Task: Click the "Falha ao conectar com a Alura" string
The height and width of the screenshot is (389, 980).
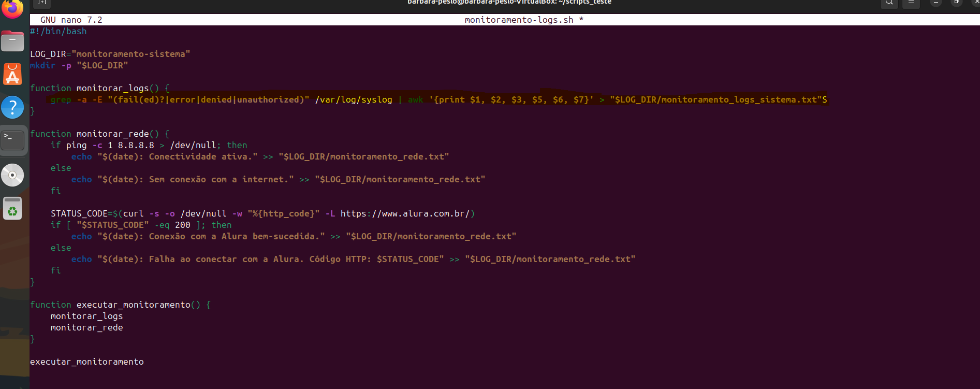Action: pyautogui.click(x=271, y=259)
